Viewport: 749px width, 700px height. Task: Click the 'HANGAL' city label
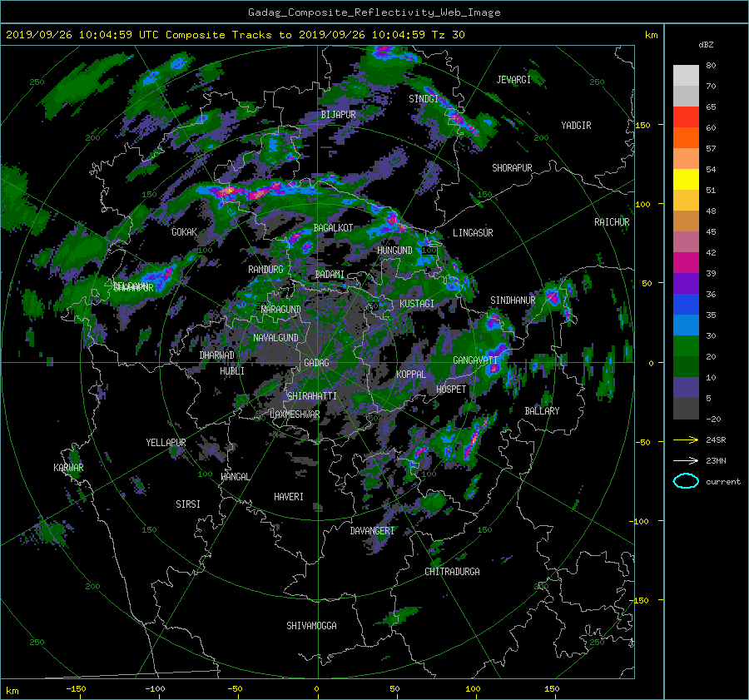pyautogui.click(x=235, y=477)
